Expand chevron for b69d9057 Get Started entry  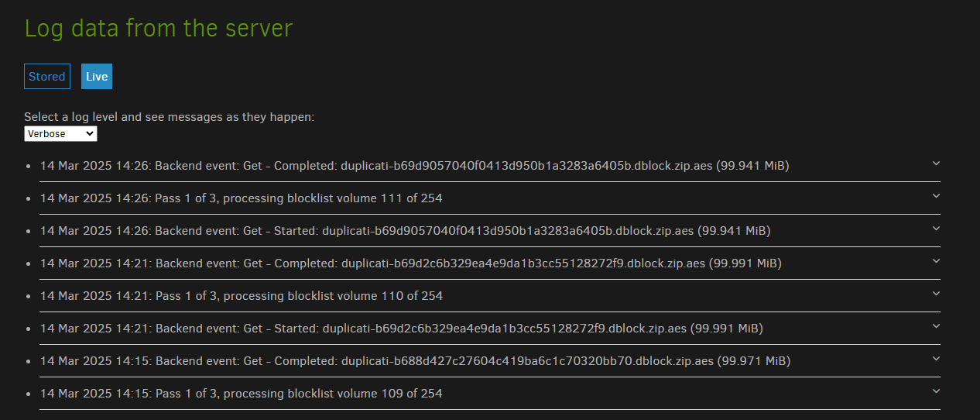pyautogui.click(x=936, y=229)
